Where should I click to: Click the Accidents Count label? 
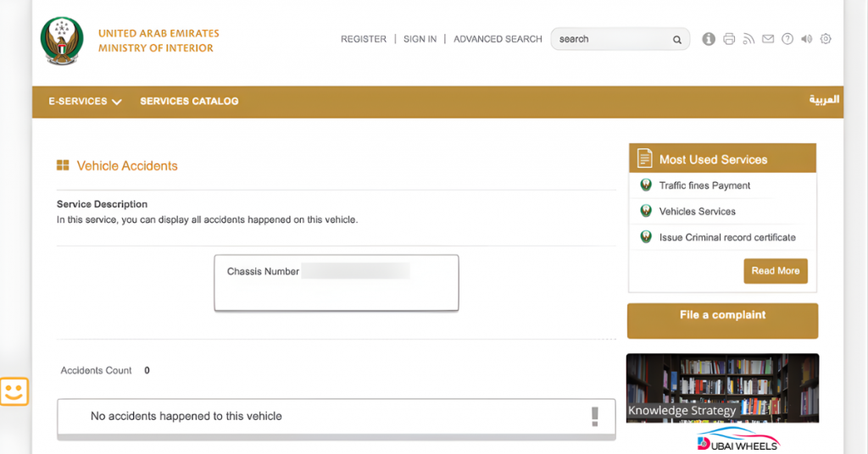[x=97, y=370]
